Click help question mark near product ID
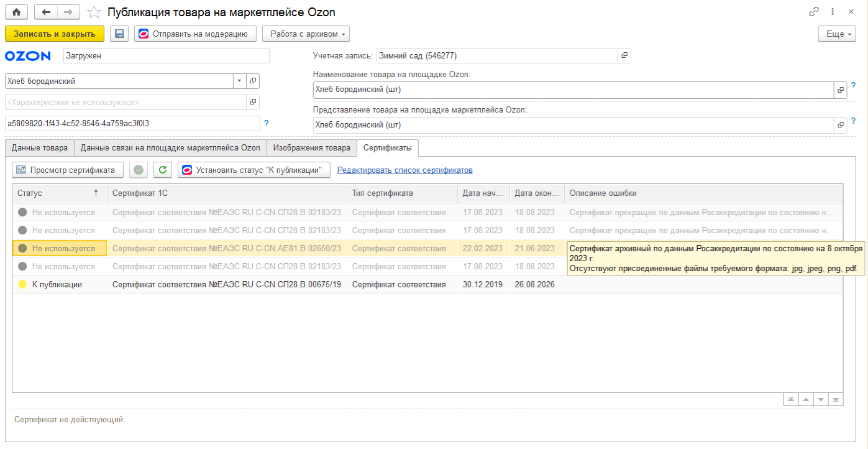868x449 pixels. (267, 123)
